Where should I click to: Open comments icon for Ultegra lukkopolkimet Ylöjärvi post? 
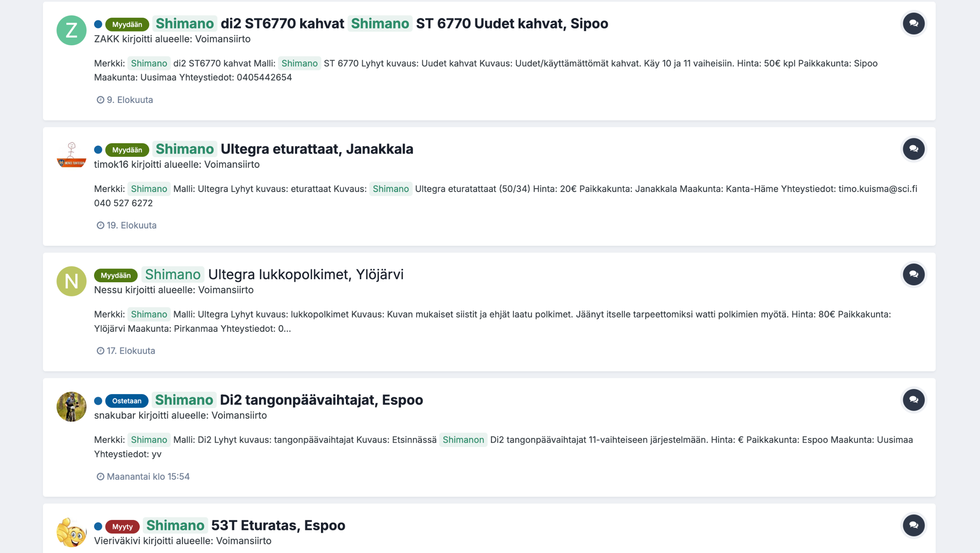pyautogui.click(x=914, y=274)
